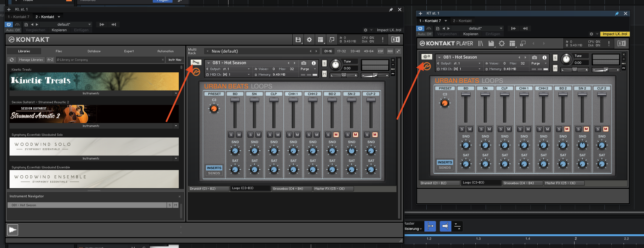The height and width of the screenshot is (248, 644).
Task: Click the plus icon beside Kt. st. 1
Action: (9, 10)
